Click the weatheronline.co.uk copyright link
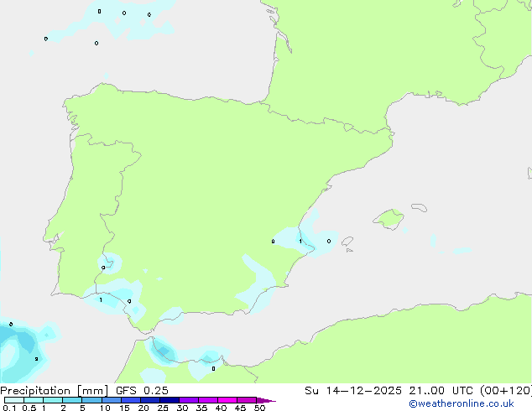This screenshot has height=411, width=532. point(462,403)
